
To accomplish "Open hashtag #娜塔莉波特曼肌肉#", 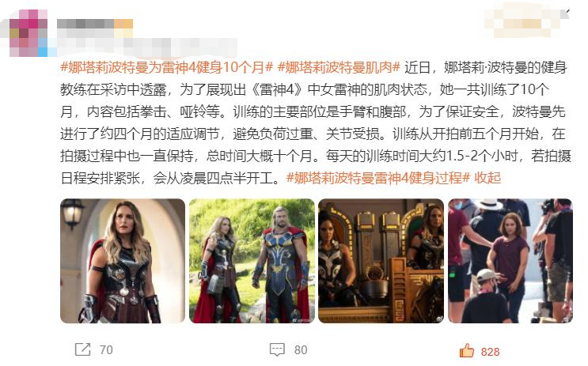I will pos(339,67).
